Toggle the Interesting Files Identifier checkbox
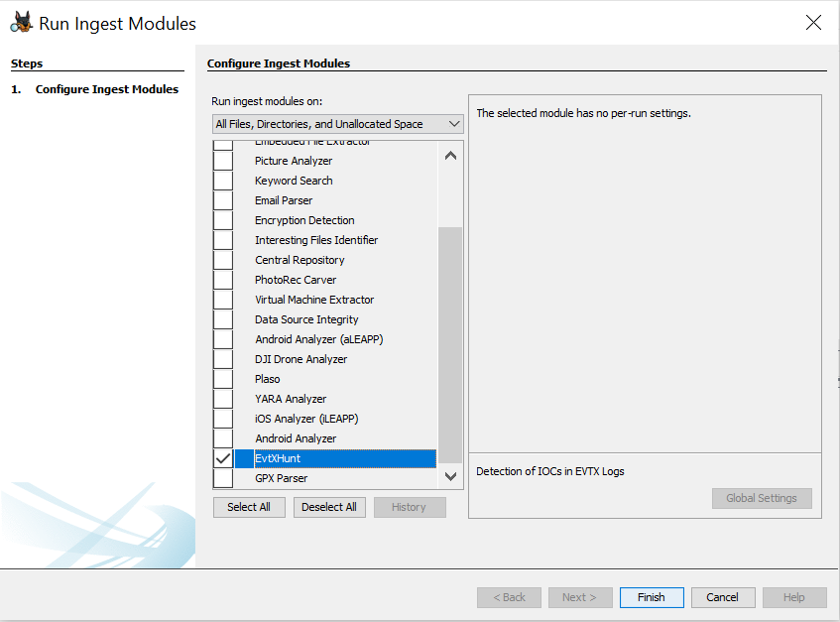The width and height of the screenshot is (840, 622). 223,240
